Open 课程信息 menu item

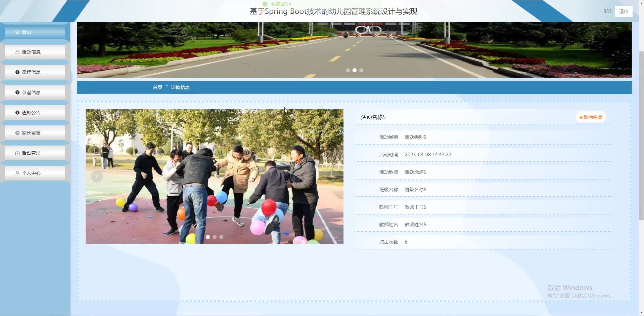point(35,72)
